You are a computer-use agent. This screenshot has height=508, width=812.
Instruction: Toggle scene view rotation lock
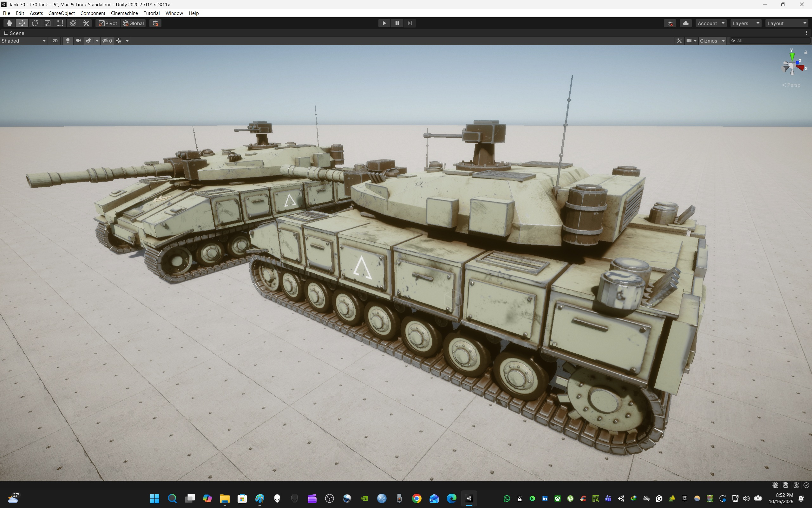pyautogui.click(x=806, y=52)
